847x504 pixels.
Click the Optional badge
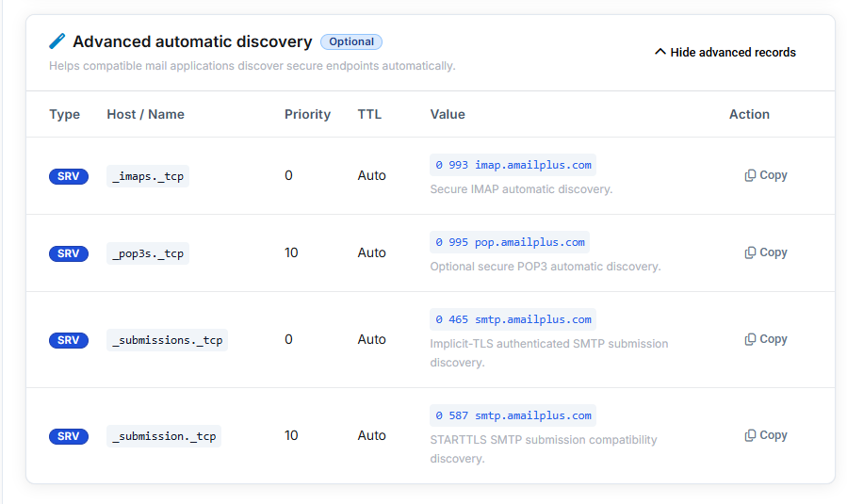pos(351,41)
